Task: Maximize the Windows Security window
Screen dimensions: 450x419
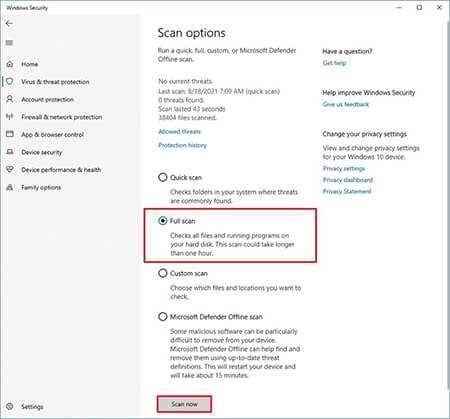Action: point(419,7)
